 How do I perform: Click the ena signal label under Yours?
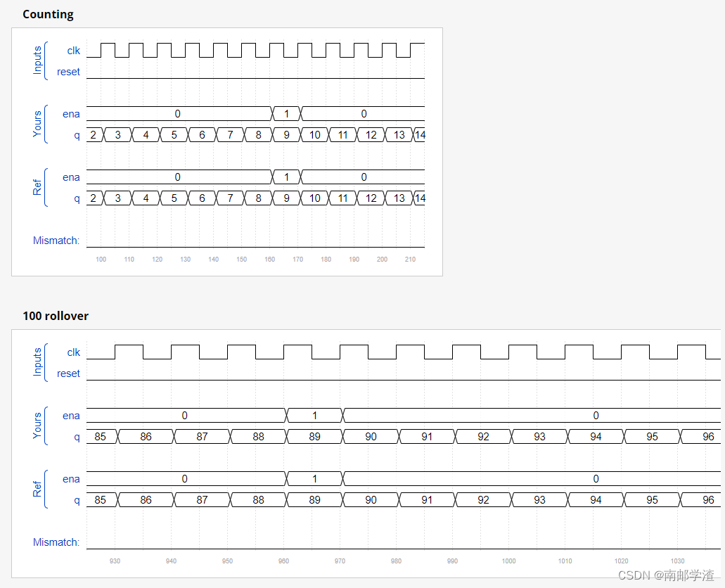(x=71, y=114)
